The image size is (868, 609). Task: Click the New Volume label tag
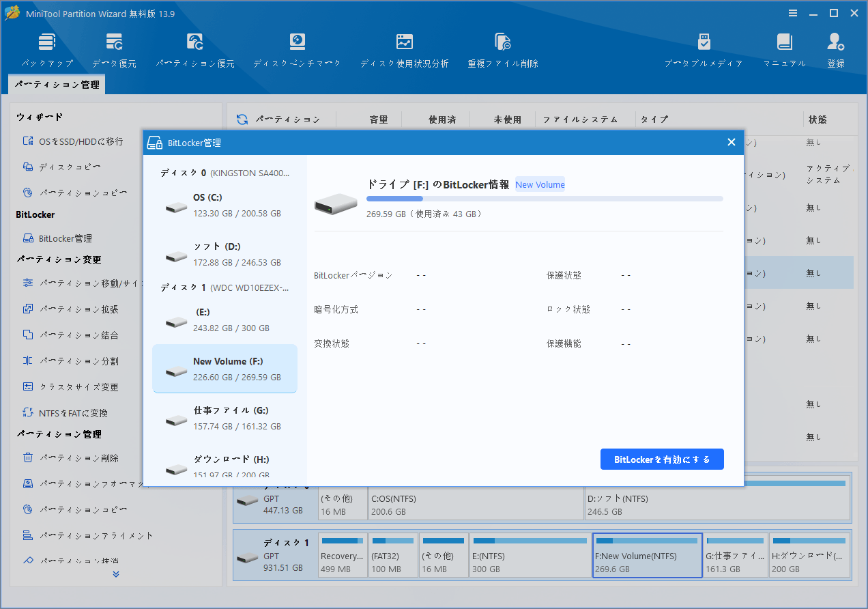(540, 184)
